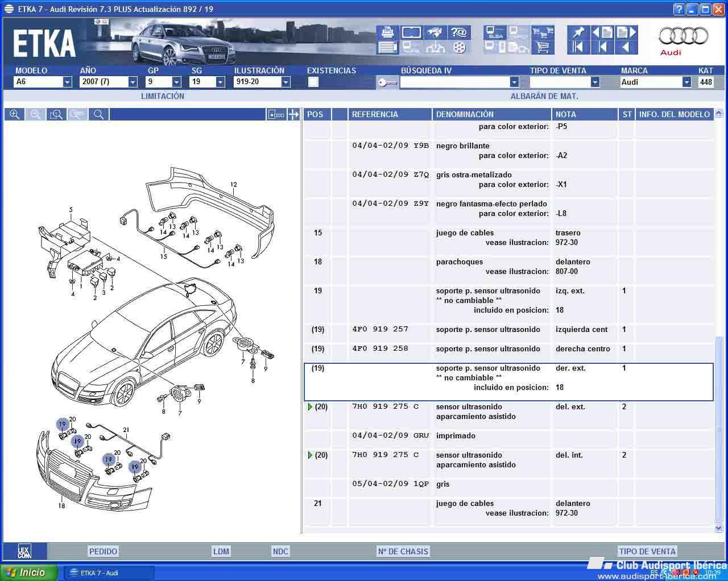Screen dimensions: 728x581
Task: Toggle the Existencias checkbox
Action: (313, 82)
